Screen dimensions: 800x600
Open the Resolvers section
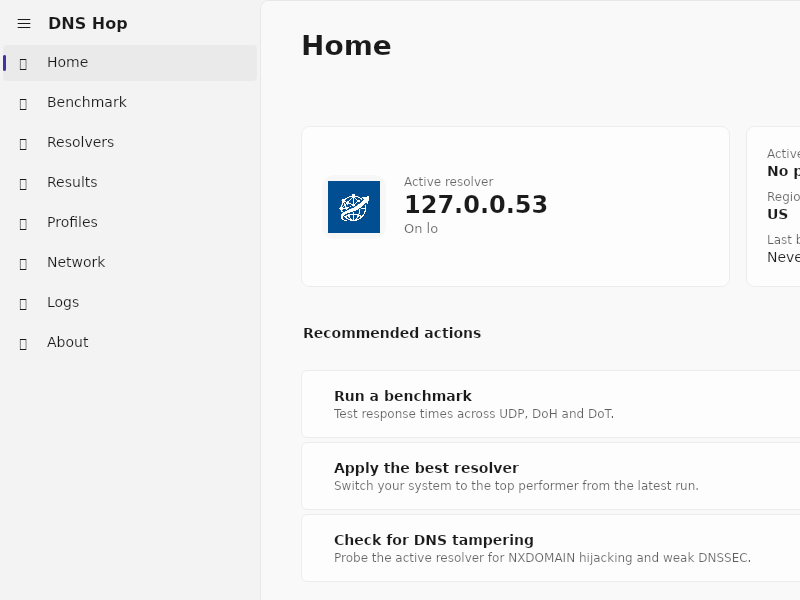click(130, 142)
